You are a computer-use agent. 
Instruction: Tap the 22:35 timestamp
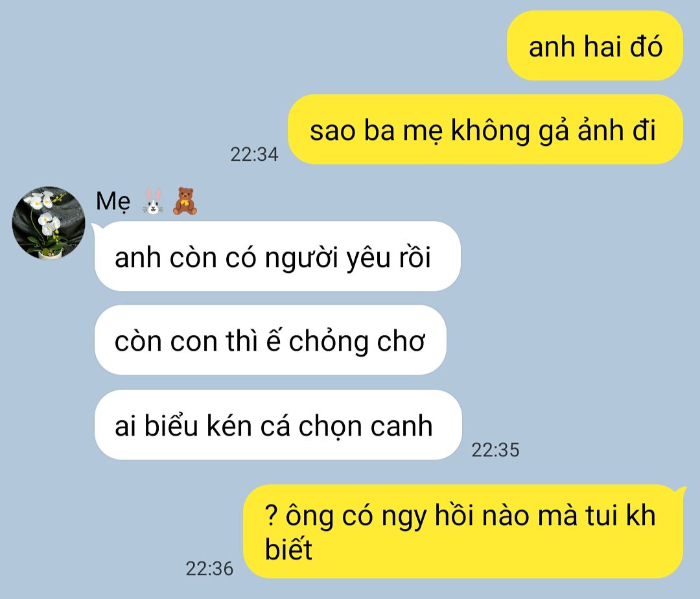point(496,450)
